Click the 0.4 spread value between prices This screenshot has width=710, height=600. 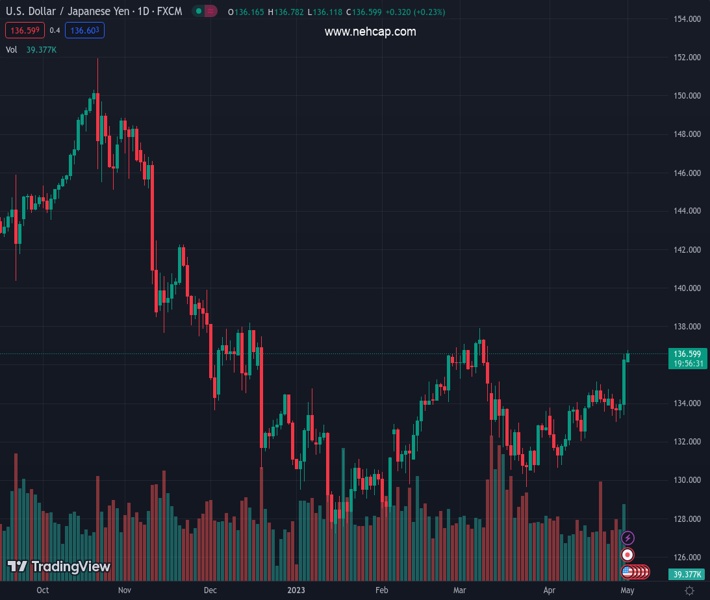tap(54, 30)
